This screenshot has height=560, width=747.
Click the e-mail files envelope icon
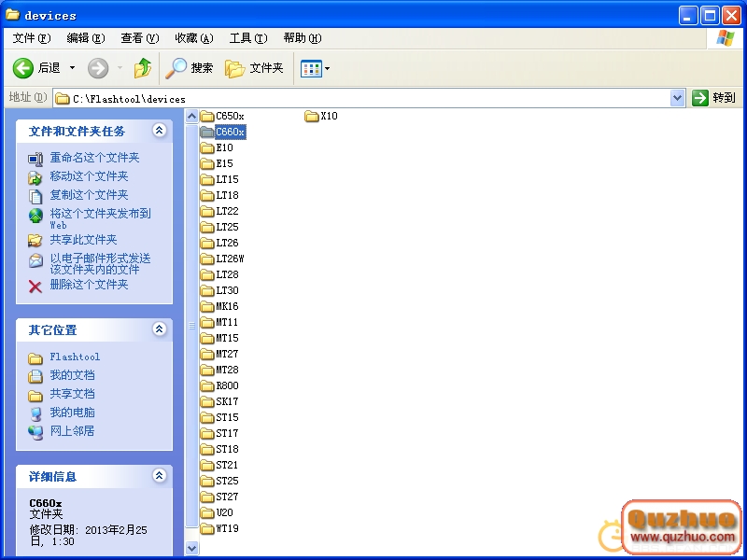[35, 260]
